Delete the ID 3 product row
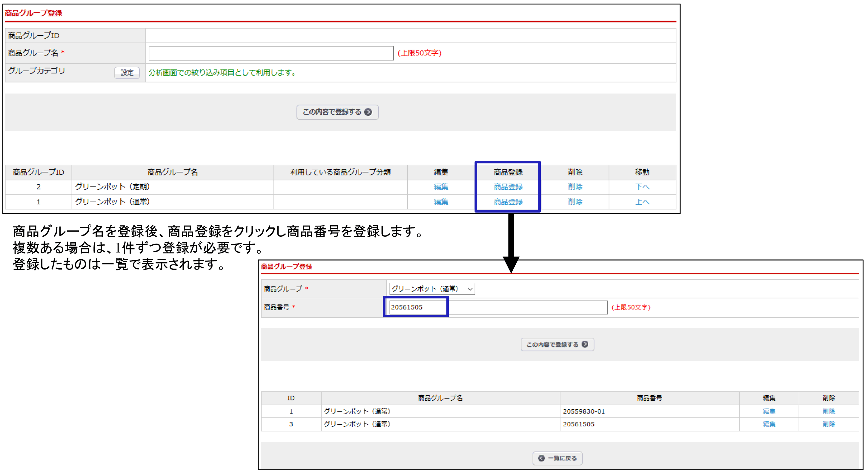 pyautogui.click(x=829, y=424)
